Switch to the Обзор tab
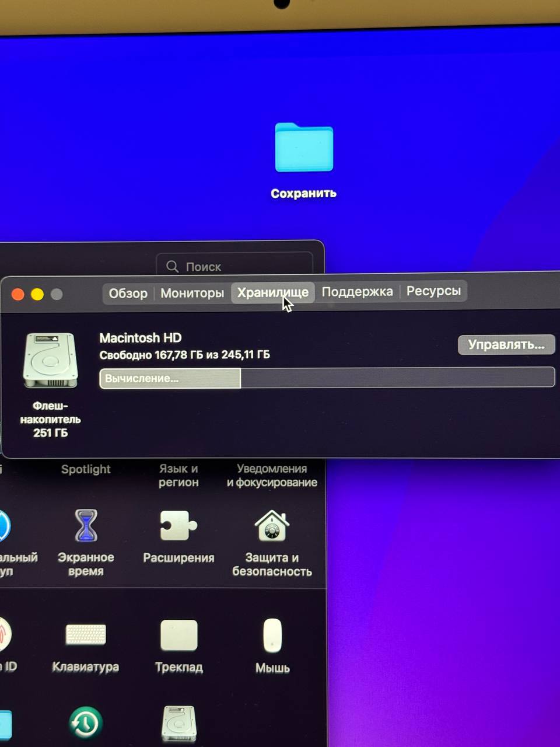This screenshot has width=560, height=747. point(128,293)
